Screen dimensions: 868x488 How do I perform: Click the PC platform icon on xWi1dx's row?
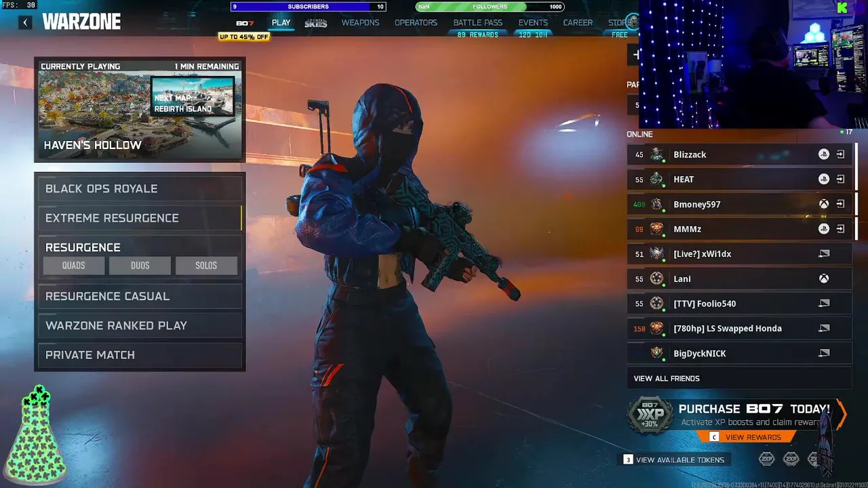point(824,253)
